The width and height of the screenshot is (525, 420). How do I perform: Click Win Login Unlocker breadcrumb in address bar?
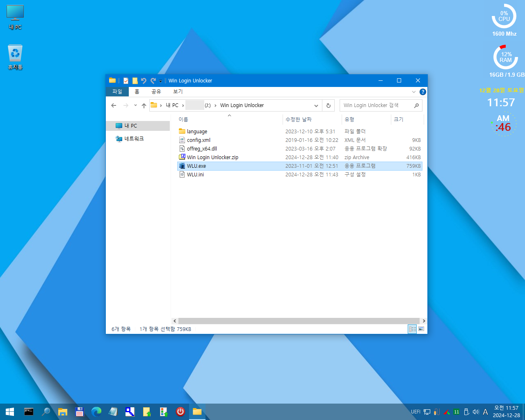[x=242, y=105]
